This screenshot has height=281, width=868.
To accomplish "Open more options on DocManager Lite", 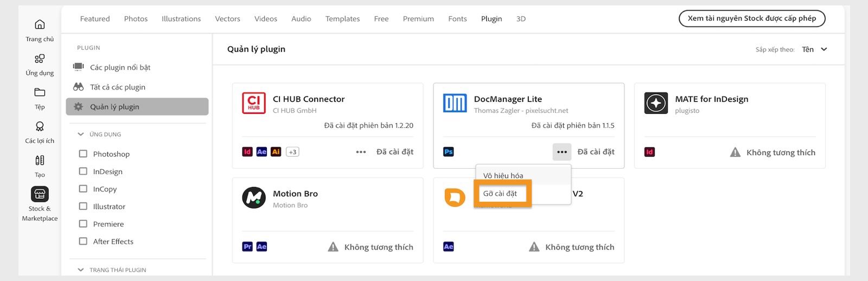I will pyautogui.click(x=562, y=152).
